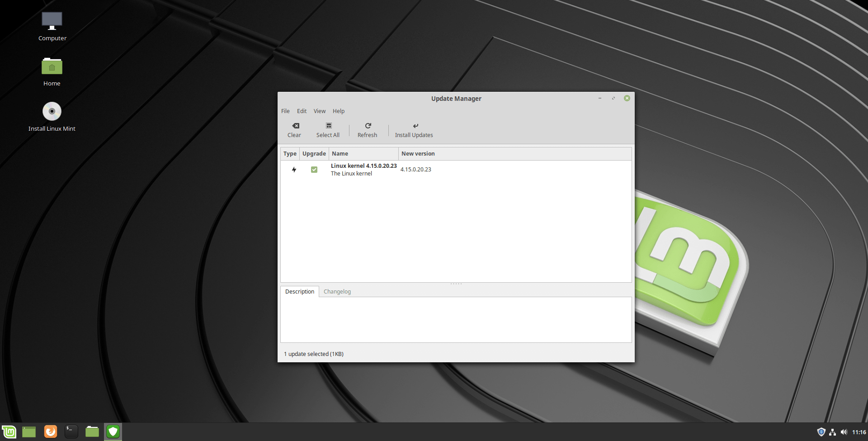The height and width of the screenshot is (441, 868).
Task: Click the lightning bolt kernel type icon
Action: [x=294, y=170]
